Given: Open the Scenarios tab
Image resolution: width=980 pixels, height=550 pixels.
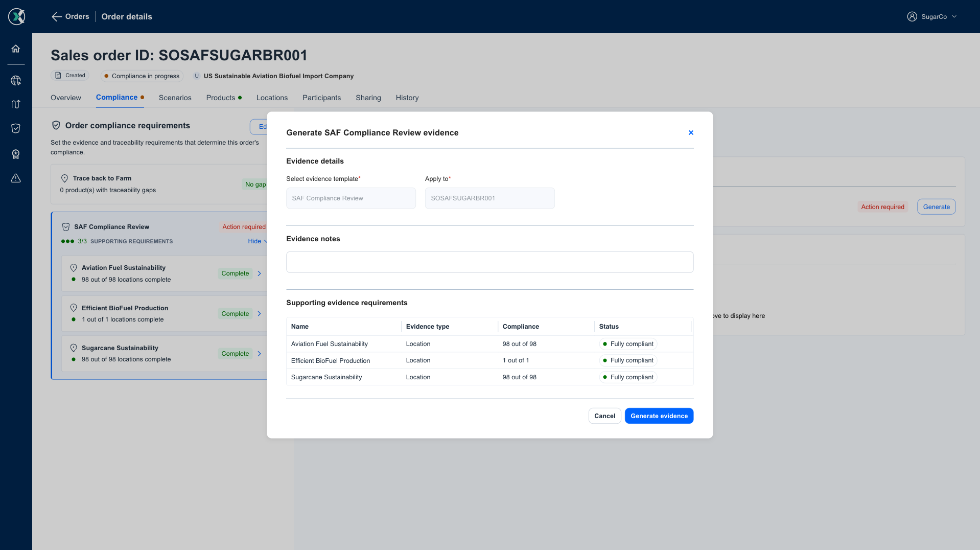Looking at the screenshot, I should pyautogui.click(x=175, y=98).
